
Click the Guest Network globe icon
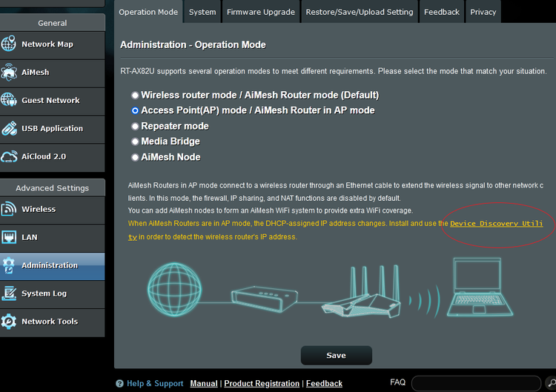pos(8,100)
